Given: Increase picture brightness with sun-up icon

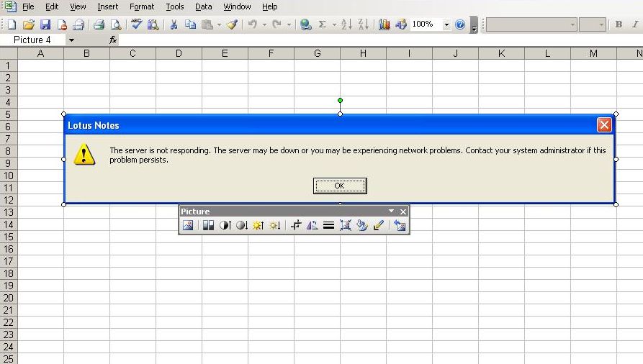Looking at the screenshot, I should pyautogui.click(x=258, y=225).
